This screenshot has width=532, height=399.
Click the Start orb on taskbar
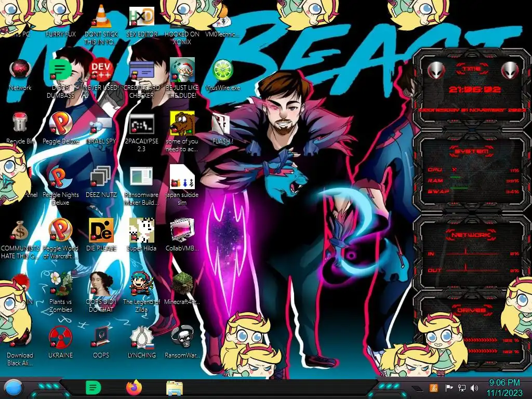coord(13,388)
